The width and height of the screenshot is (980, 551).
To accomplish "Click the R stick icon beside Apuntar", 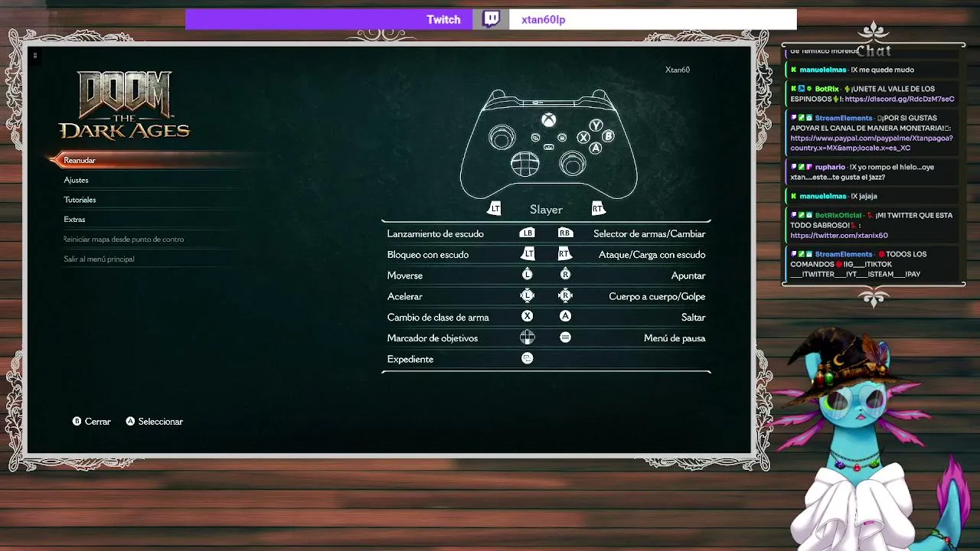I will (565, 275).
